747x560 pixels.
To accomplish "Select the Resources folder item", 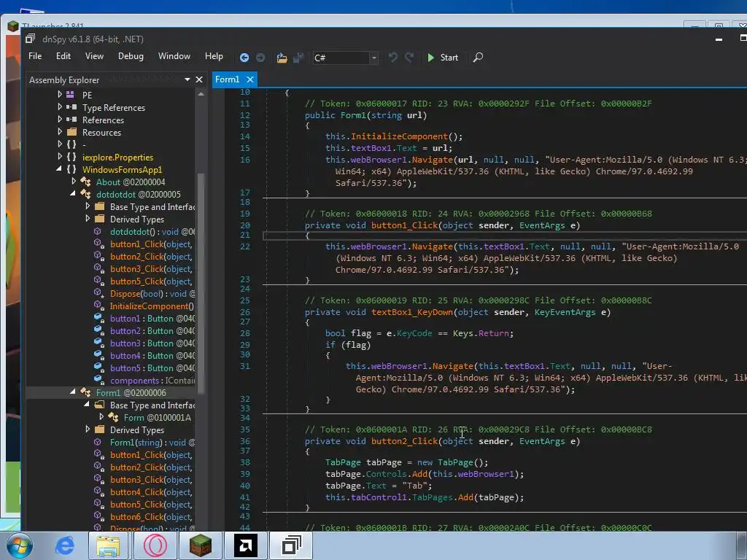I will [101, 133].
